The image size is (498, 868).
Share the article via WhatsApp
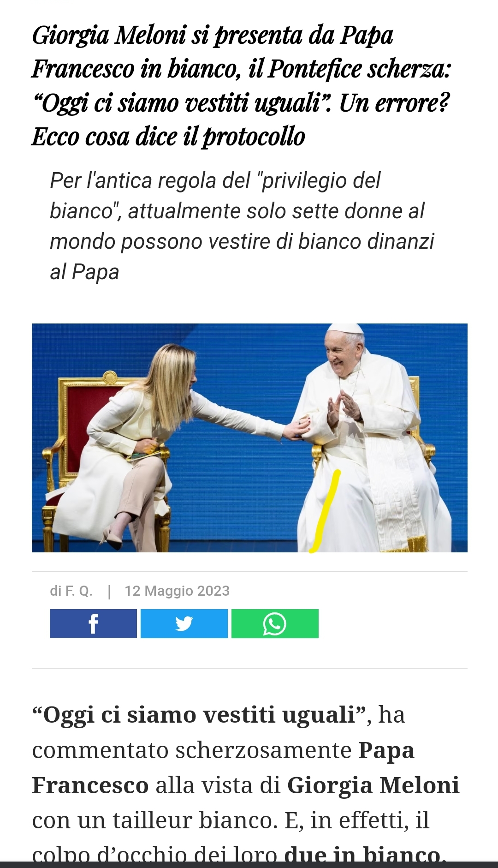[x=275, y=623]
